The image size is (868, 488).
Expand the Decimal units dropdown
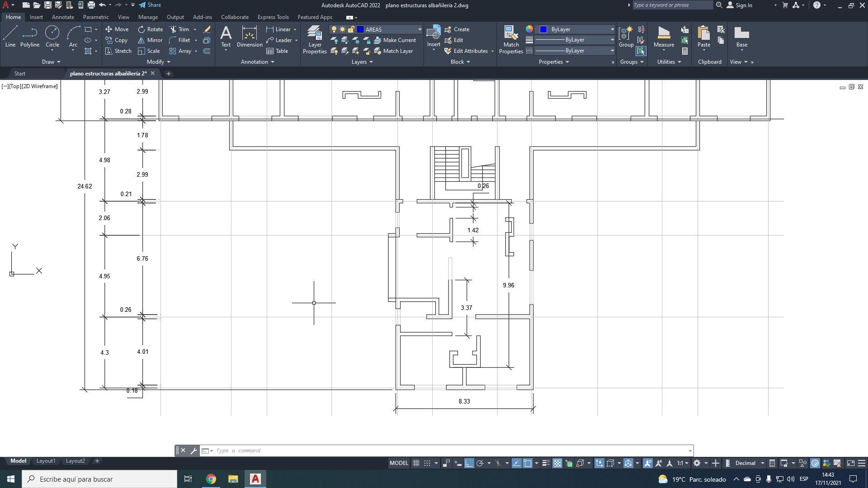762,463
